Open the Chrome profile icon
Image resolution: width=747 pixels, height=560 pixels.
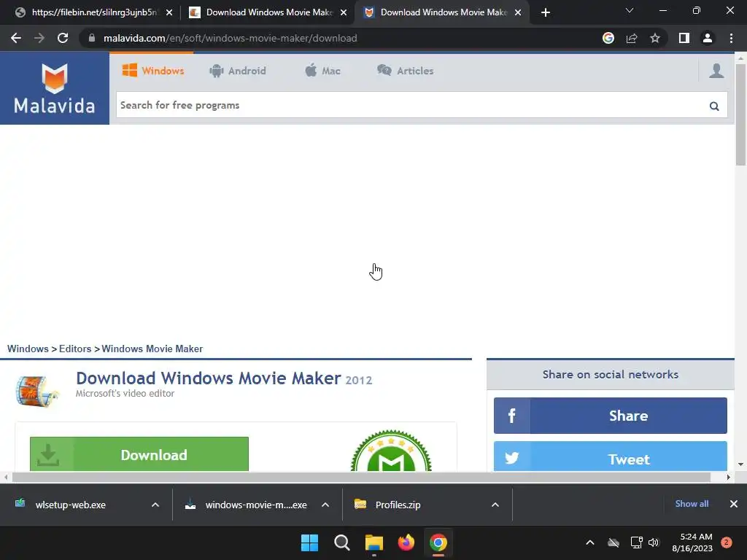pyautogui.click(x=707, y=38)
